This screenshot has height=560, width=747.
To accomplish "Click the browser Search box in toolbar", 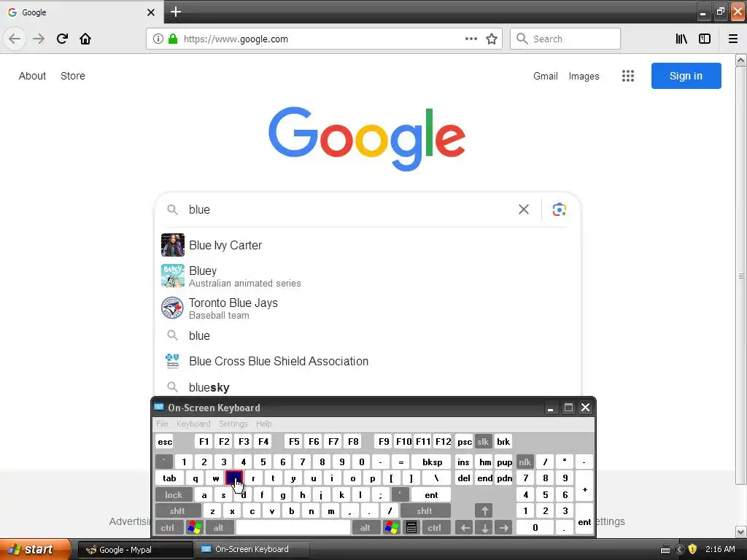I will tap(565, 39).
